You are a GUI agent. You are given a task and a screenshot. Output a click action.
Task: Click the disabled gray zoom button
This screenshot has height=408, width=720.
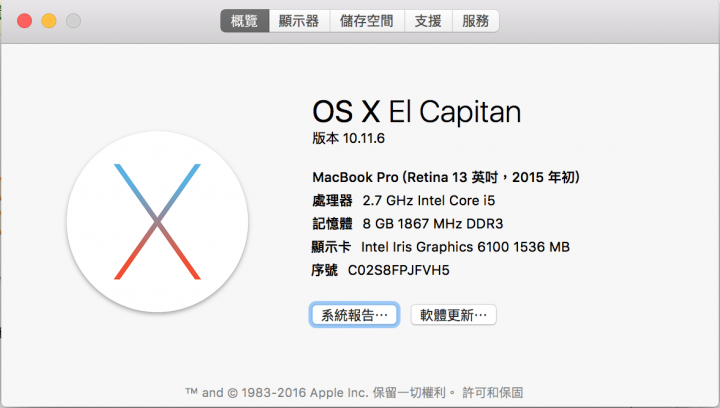coord(73,21)
